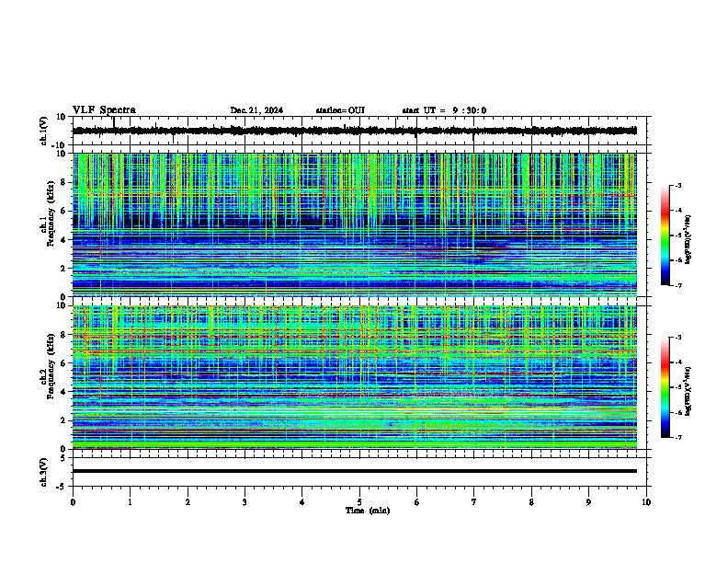Click the ch.1 PSD color scale bar
This screenshot has height=563, width=728.
665,236
